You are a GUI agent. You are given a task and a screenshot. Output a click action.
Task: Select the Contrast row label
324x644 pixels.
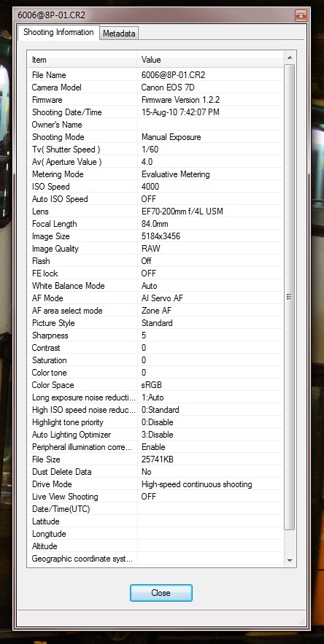(46, 348)
